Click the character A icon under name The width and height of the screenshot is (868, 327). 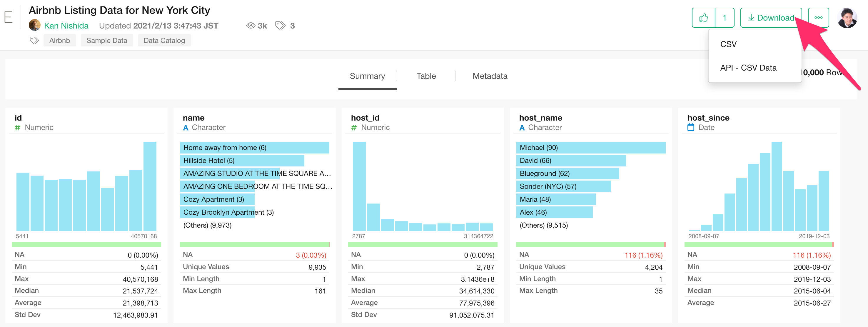click(186, 127)
